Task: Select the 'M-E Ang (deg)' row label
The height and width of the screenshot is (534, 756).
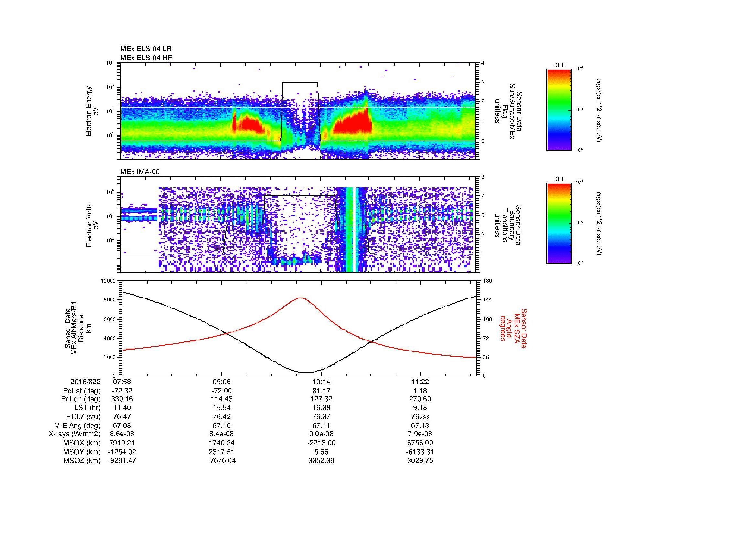Action: (77, 426)
